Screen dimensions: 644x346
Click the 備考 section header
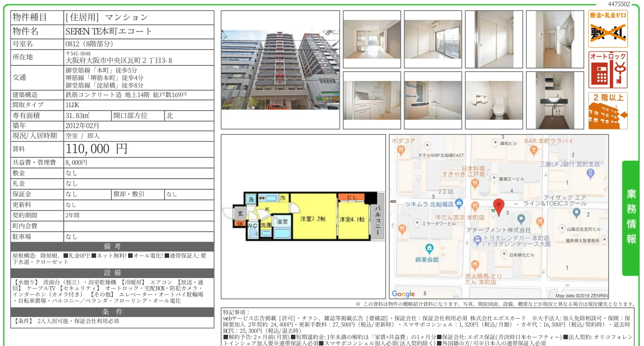[112, 246]
